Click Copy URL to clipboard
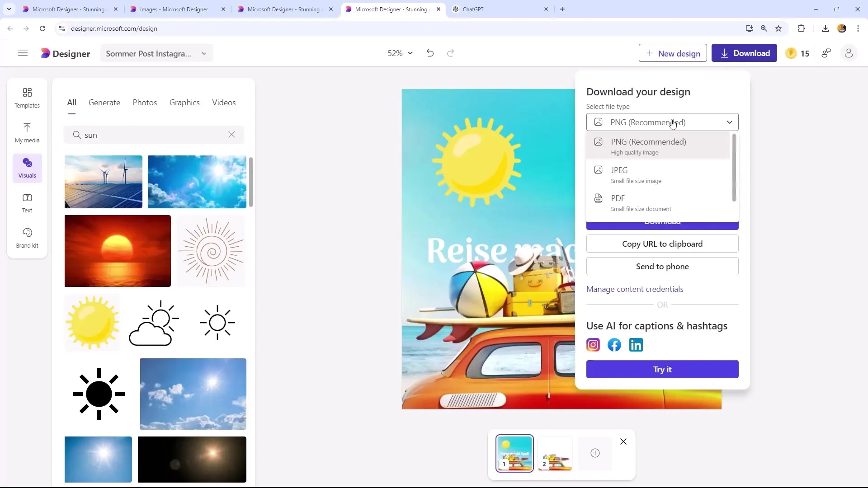Viewport: 868px width, 488px height. pyautogui.click(x=662, y=244)
